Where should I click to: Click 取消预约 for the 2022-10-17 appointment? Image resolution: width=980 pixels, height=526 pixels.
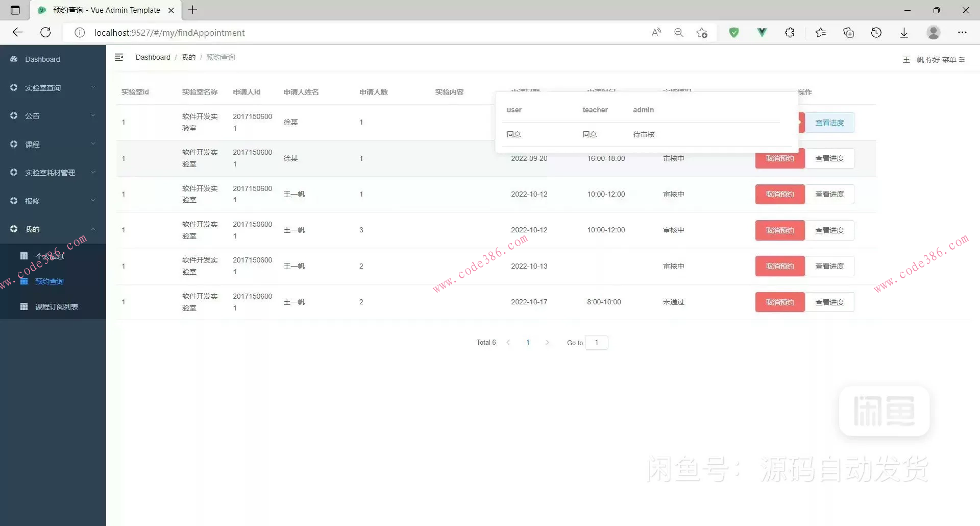tap(779, 302)
